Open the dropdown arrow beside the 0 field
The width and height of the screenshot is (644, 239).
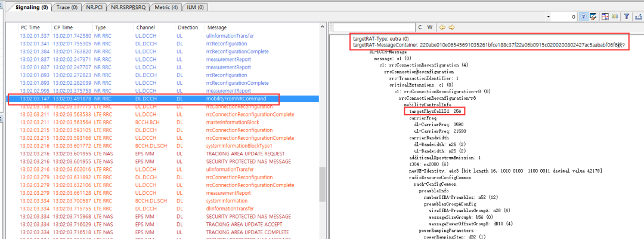(x=549, y=17)
